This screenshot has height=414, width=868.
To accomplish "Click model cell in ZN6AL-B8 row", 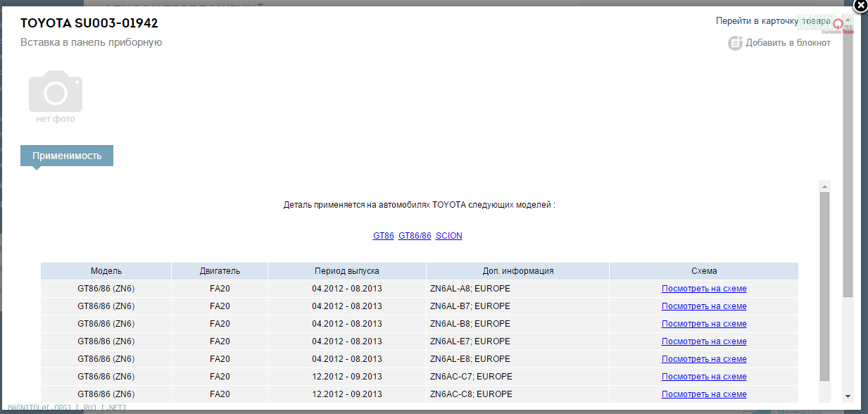I will [x=106, y=324].
